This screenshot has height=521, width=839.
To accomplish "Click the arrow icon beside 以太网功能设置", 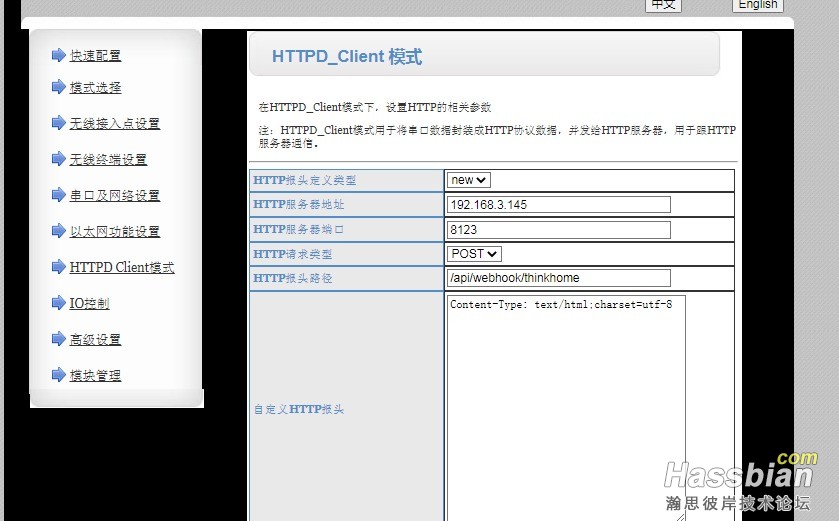I will point(58,231).
